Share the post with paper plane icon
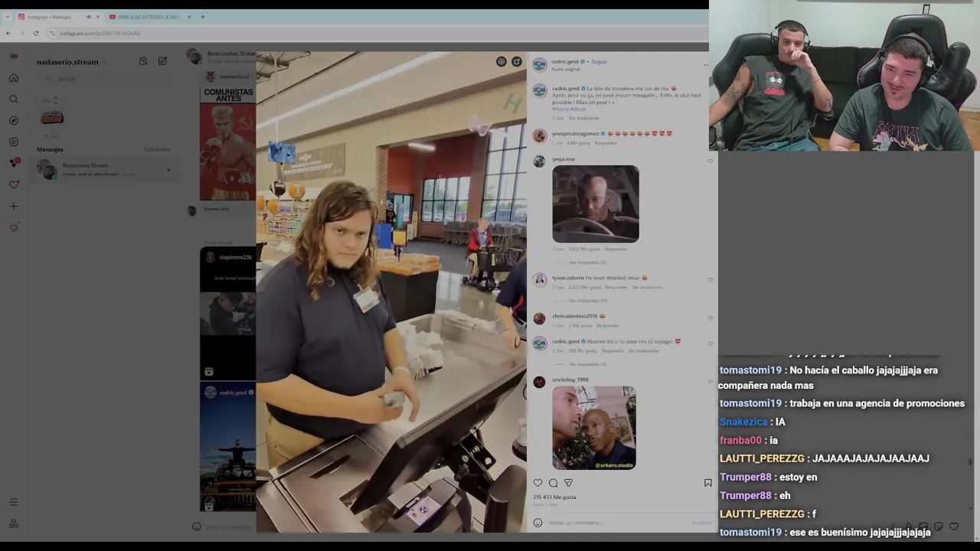The height and width of the screenshot is (551, 980). pos(568,483)
